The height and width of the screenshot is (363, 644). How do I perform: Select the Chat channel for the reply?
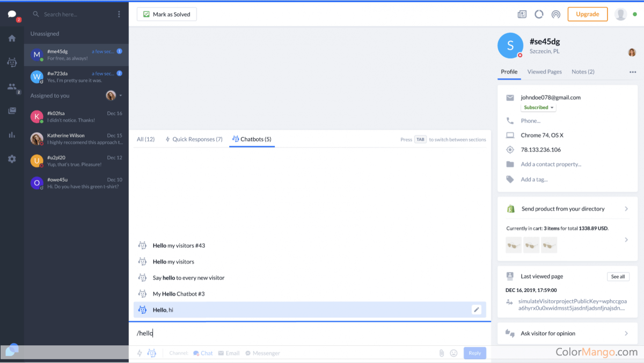pos(203,353)
